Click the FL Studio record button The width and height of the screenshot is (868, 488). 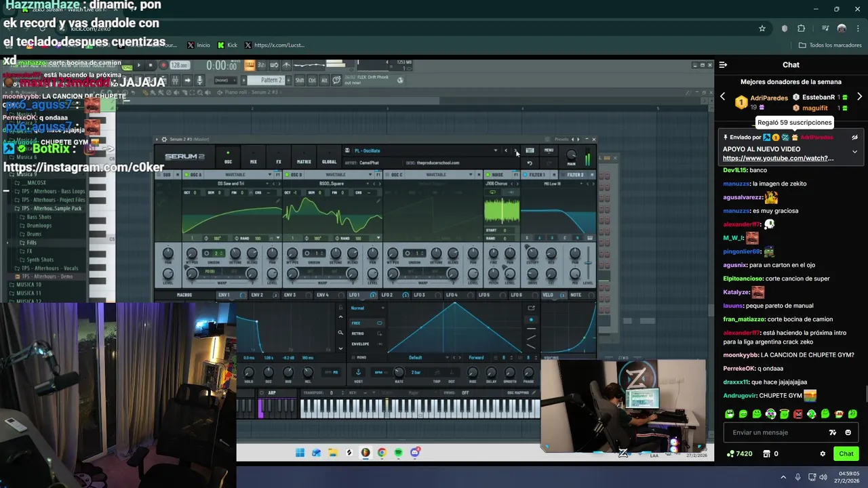pyautogui.click(x=163, y=66)
